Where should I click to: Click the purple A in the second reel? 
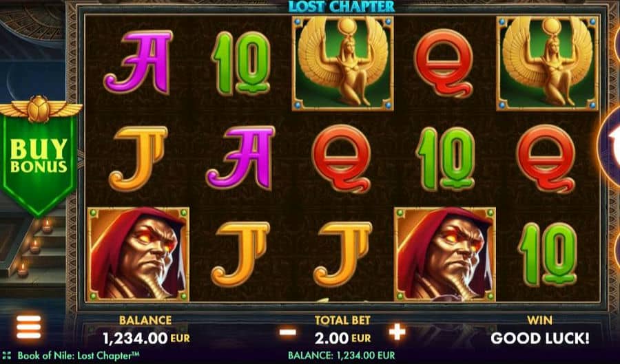[240, 157]
